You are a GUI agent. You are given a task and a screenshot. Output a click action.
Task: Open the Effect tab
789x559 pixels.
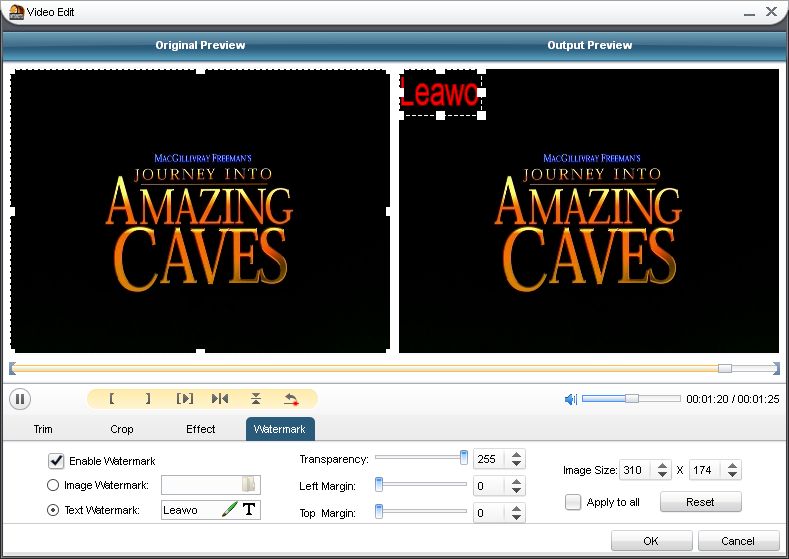click(x=200, y=429)
